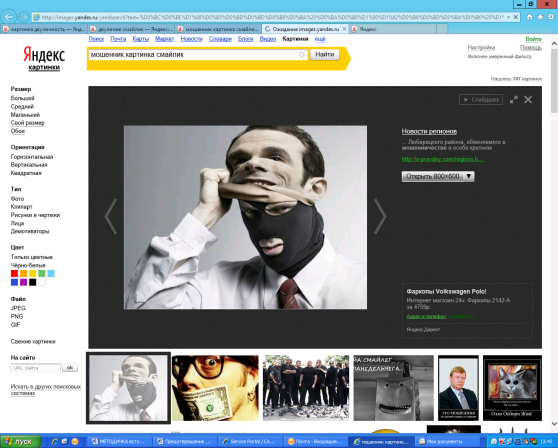
Task: Filter image type by Клипарт
Action: (x=21, y=207)
